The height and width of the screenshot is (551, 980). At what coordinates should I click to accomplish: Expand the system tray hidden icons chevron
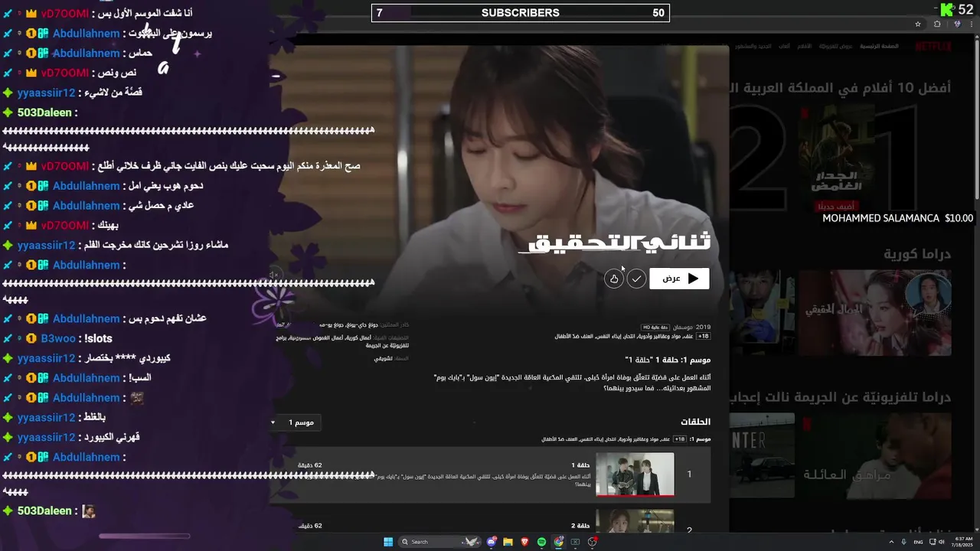coord(891,542)
